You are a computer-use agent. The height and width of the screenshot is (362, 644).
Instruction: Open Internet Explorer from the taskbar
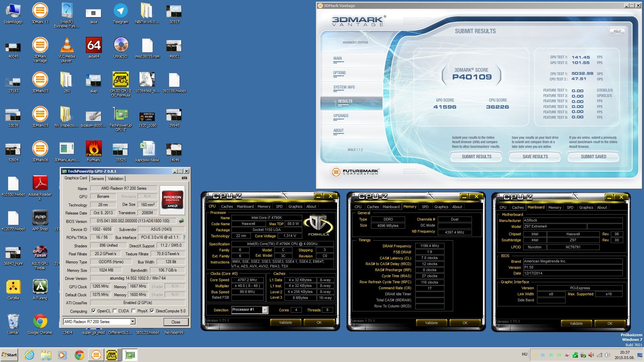[30, 355]
